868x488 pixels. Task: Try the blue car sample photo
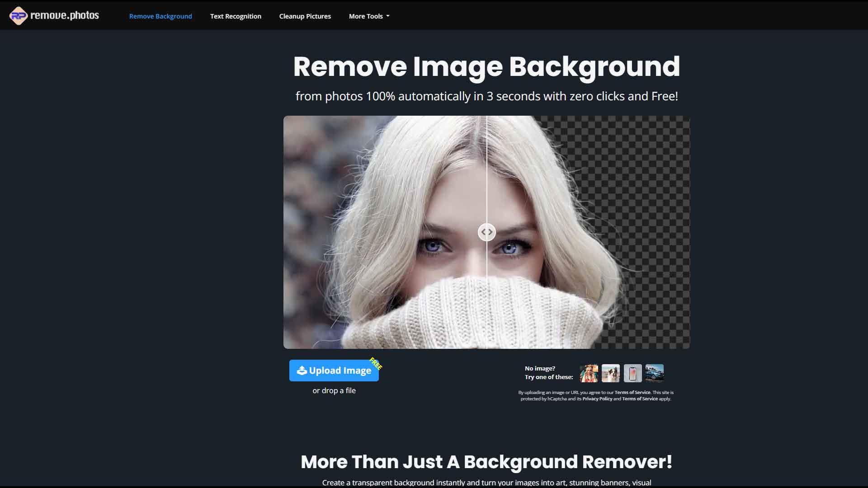pyautogui.click(x=655, y=373)
